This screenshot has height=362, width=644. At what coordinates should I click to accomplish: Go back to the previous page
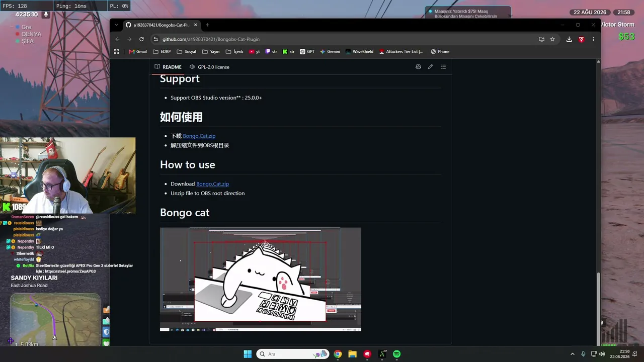[117, 39]
